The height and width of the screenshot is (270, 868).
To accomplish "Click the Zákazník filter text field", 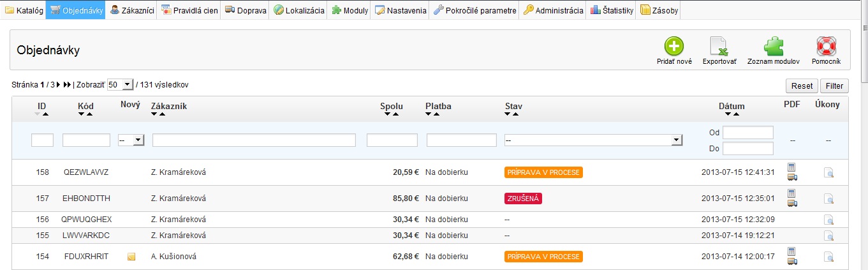I will pyautogui.click(x=254, y=140).
